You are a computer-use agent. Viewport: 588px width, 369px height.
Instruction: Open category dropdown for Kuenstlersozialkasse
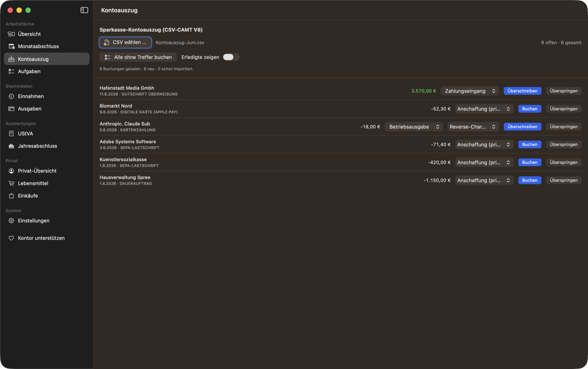[x=484, y=162]
